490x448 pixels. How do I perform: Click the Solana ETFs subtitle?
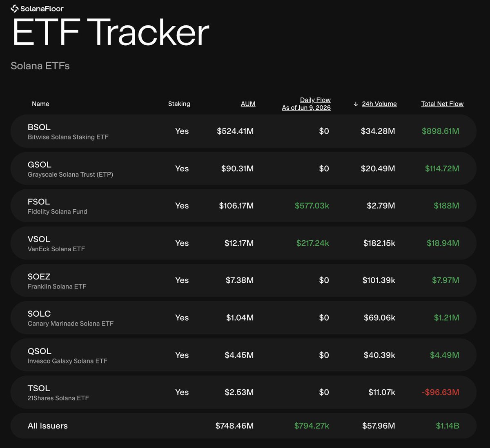[40, 66]
